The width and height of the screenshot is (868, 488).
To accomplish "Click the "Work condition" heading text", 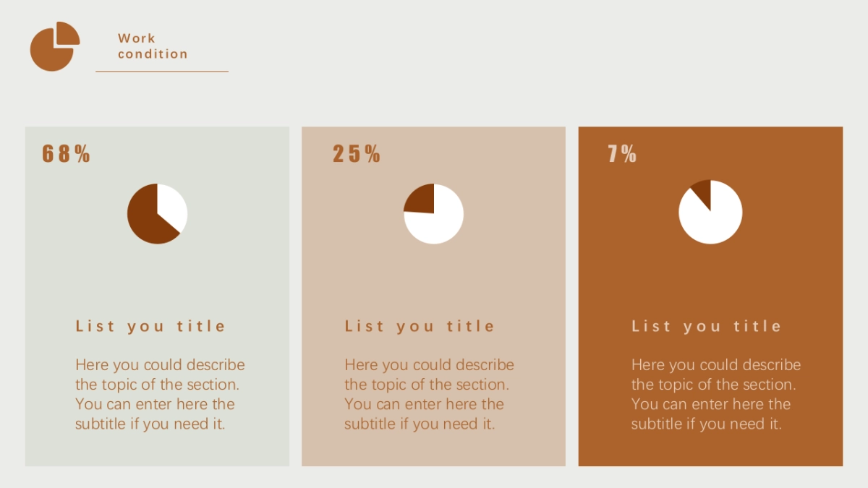I will pos(153,46).
